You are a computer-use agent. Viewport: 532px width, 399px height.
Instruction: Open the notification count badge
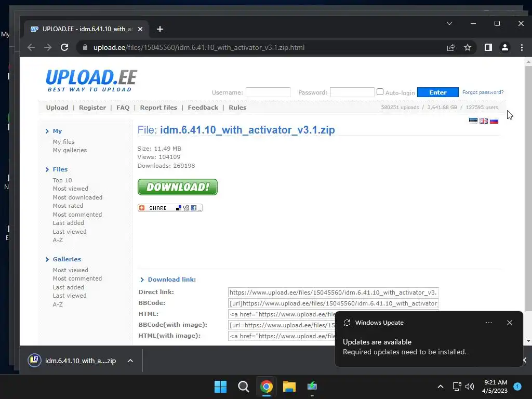coord(517,386)
